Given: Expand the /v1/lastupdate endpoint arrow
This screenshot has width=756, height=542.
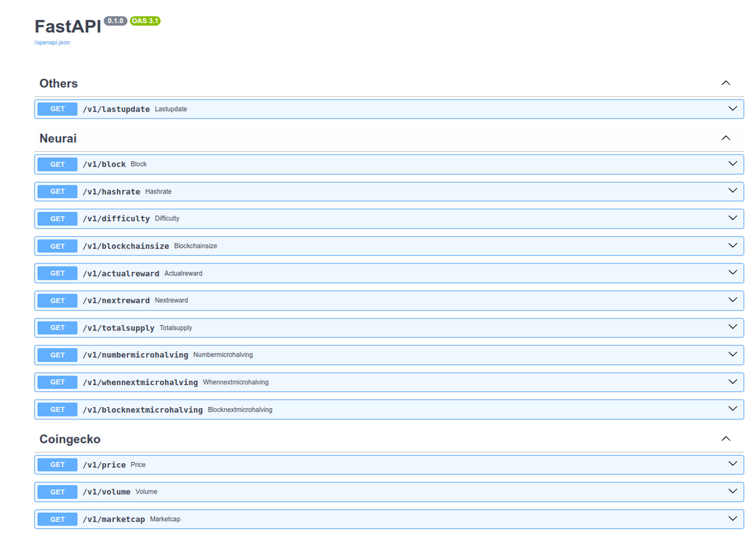Looking at the screenshot, I should (732, 108).
